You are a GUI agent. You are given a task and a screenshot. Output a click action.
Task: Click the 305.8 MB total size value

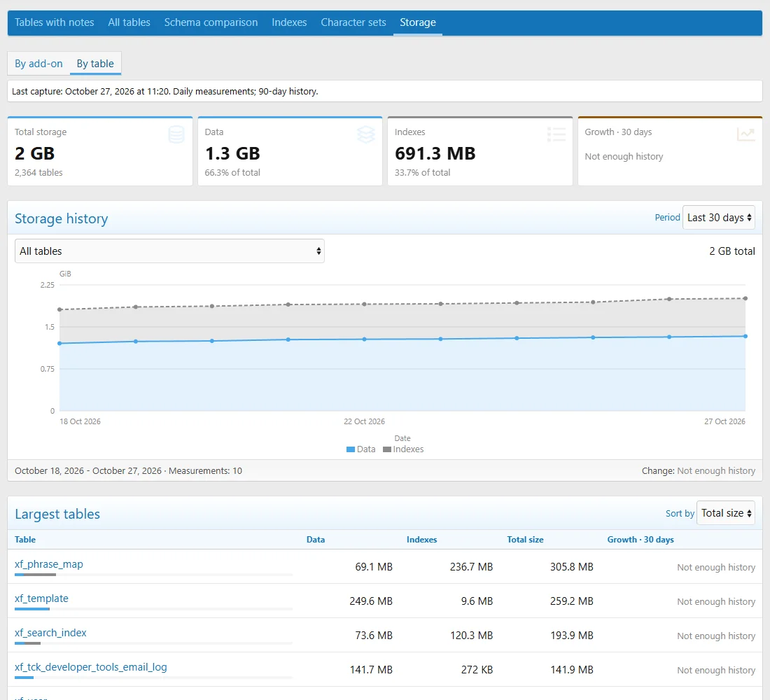click(572, 567)
